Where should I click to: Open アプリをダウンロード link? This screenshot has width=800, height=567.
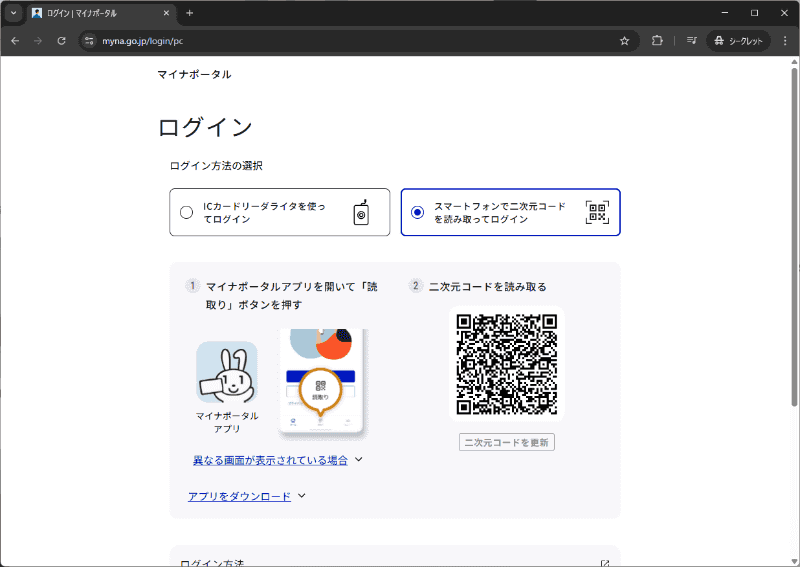click(239, 496)
